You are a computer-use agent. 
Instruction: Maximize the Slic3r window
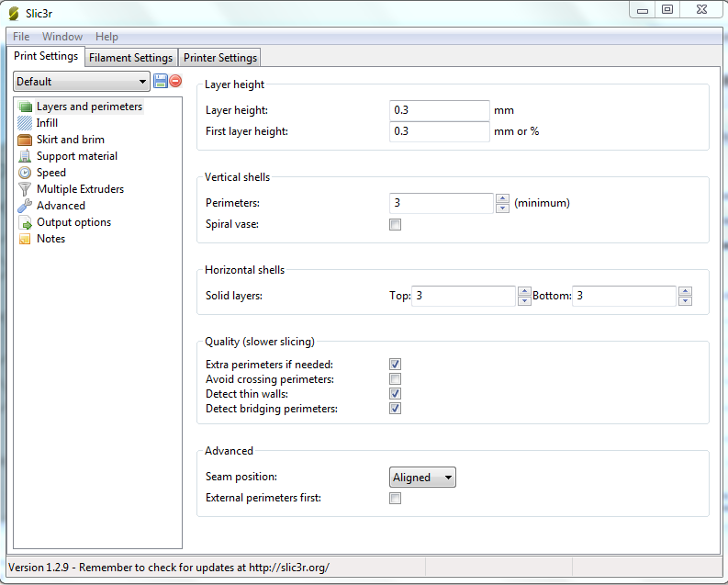pyautogui.click(x=667, y=10)
